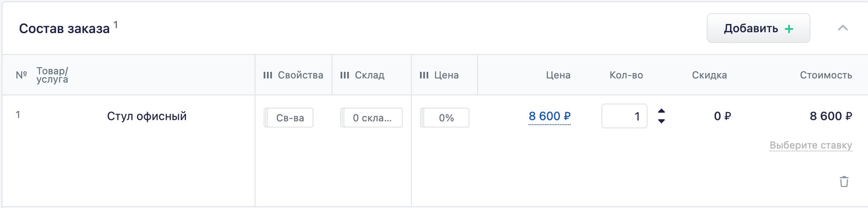Focus the quantity input field showing 1

[624, 116]
